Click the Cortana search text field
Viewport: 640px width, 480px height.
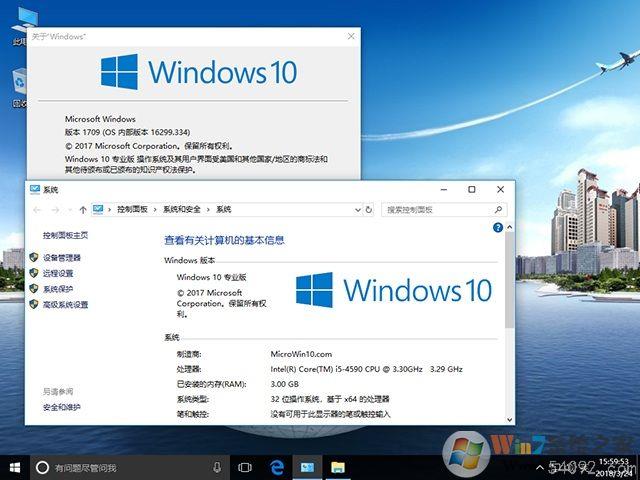tap(131, 467)
